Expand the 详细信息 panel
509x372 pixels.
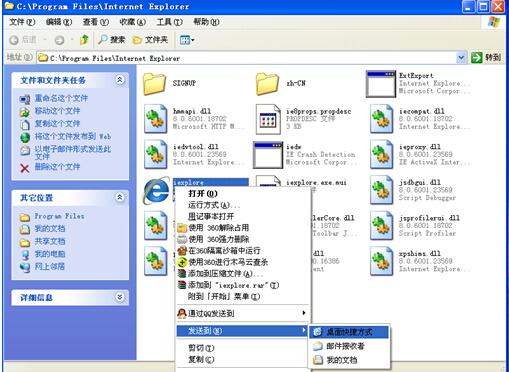120,297
